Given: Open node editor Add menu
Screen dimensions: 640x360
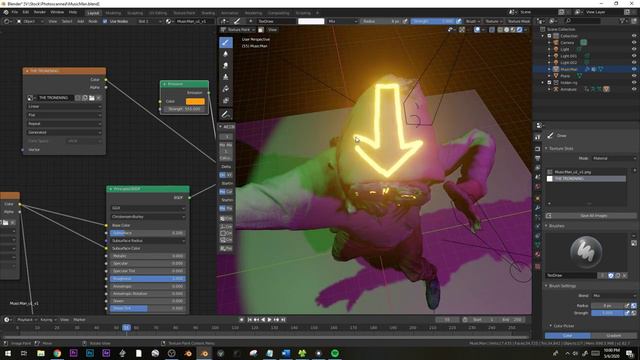Looking at the screenshot, I should [x=80, y=21].
